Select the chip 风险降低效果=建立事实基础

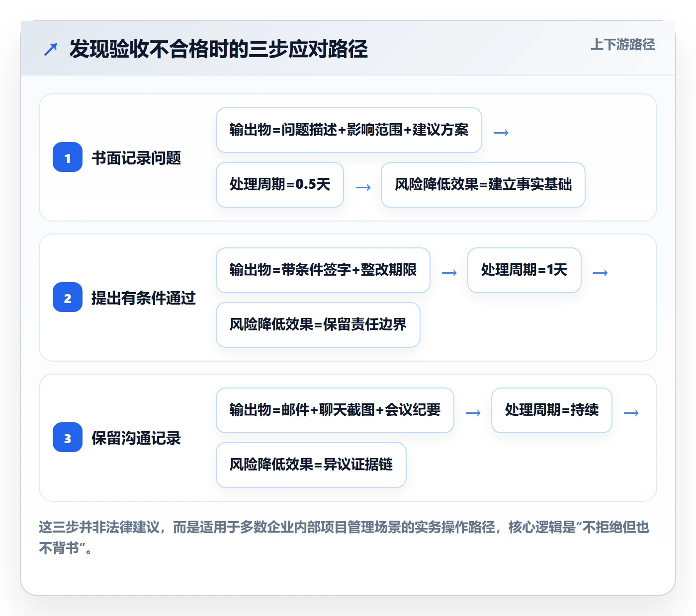tap(483, 185)
